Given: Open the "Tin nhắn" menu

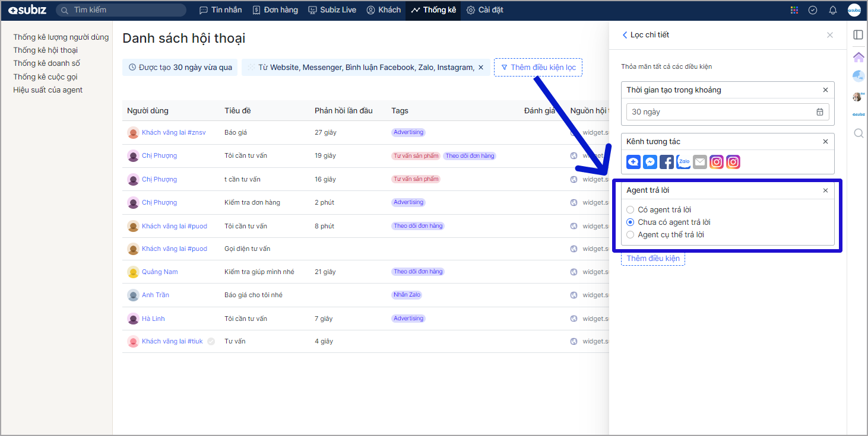Looking at the screenshot, I should [x=220, y=10].
